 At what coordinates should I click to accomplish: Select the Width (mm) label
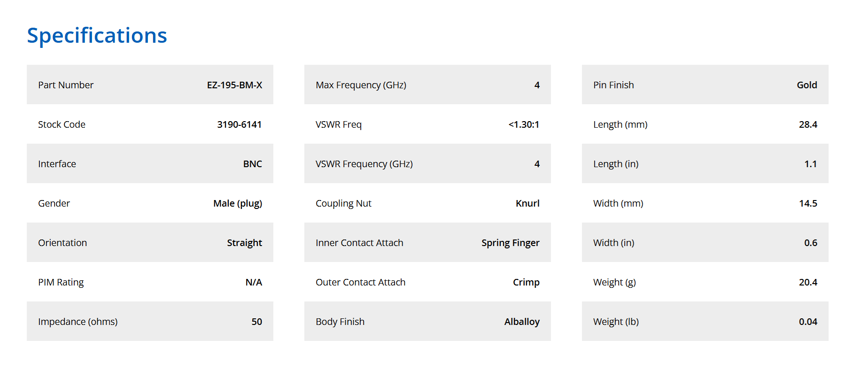pos(618,203)
